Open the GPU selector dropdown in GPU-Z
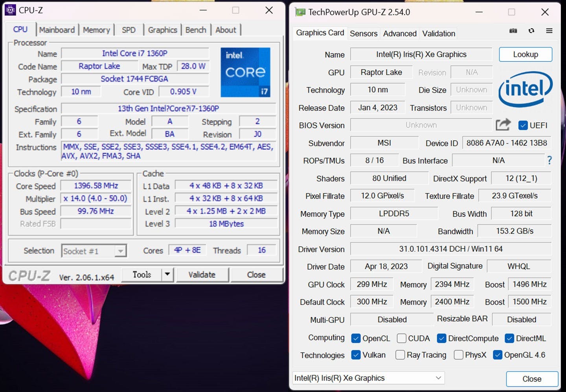This screenshot has height=392, width=566. (369, 378)
